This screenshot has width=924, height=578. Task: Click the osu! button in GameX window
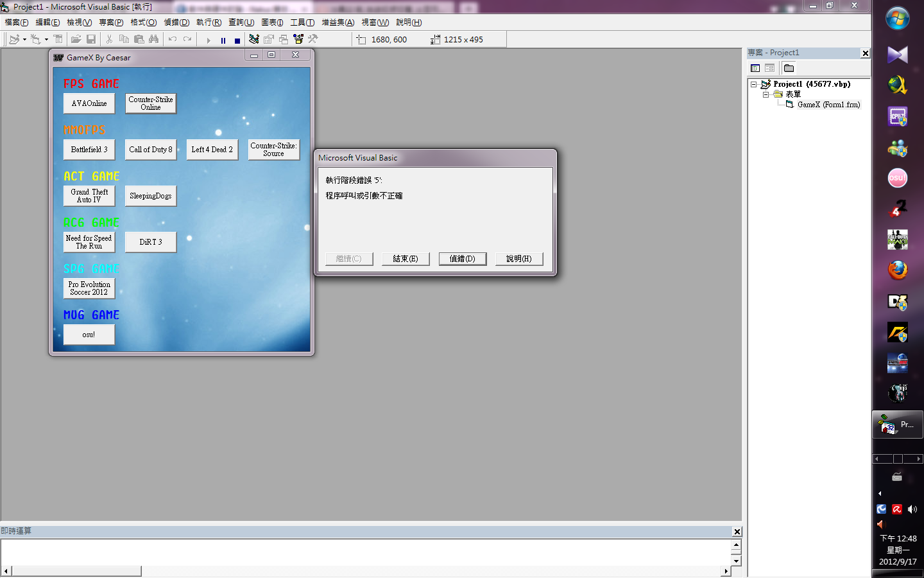89,335
